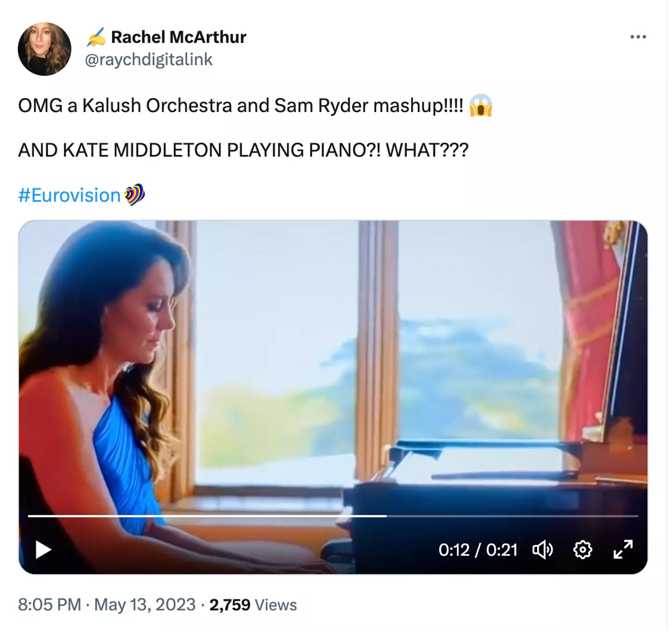View the 2,759 Views count details

point(253,605)
